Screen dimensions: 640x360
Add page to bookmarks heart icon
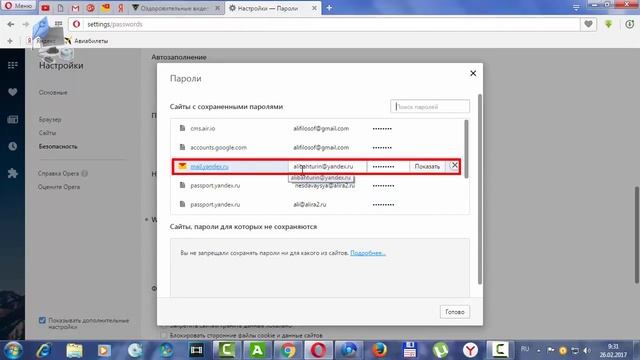tap(588, 24)
